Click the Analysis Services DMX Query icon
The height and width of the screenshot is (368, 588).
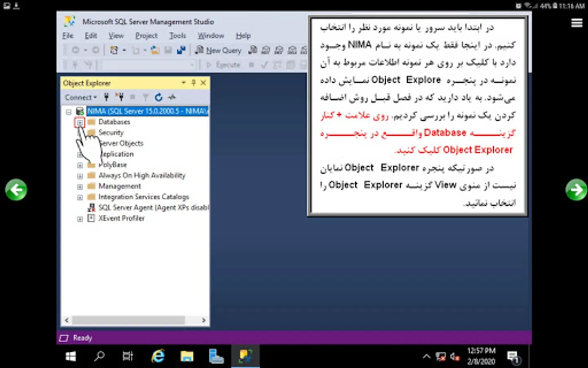tap(279, 50)
